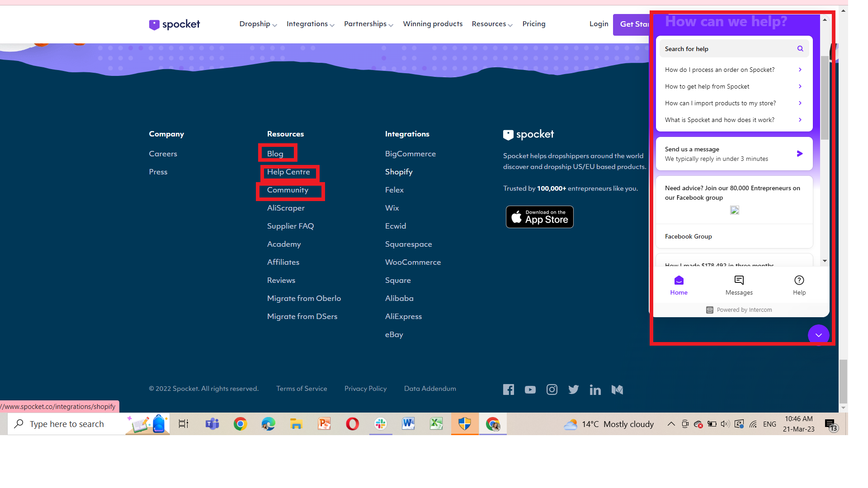Viewport: 868px width, 488px height.
Task: Open Windows Security shield in taskbar
Action: click(x=465, y=424)
